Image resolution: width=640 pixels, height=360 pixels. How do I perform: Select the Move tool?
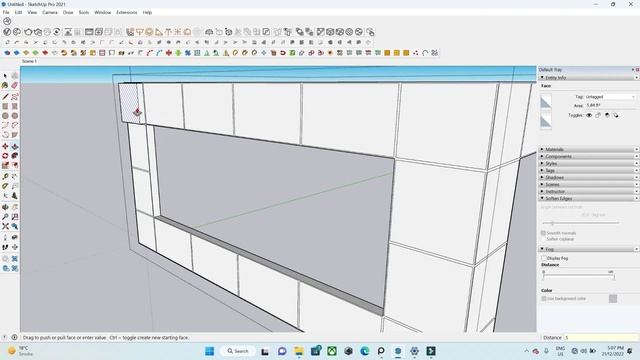click(x=5, y=146)
